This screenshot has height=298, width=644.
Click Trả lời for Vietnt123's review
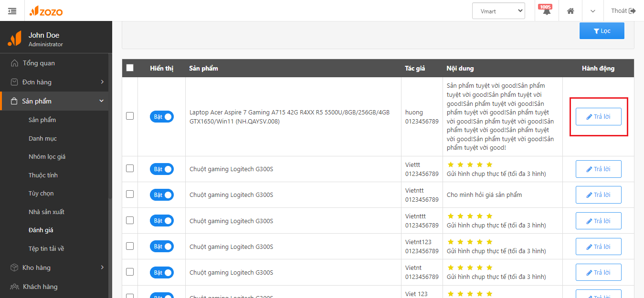point(599,247)
